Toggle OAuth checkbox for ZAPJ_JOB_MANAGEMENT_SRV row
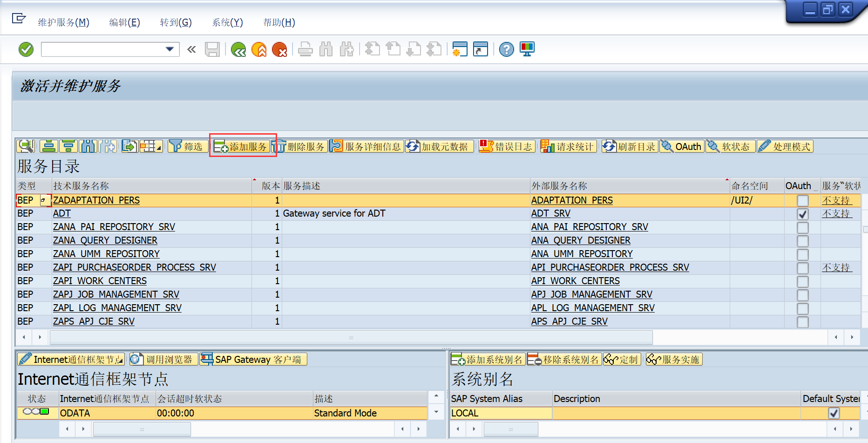868x443 pixels. [802, 295]
